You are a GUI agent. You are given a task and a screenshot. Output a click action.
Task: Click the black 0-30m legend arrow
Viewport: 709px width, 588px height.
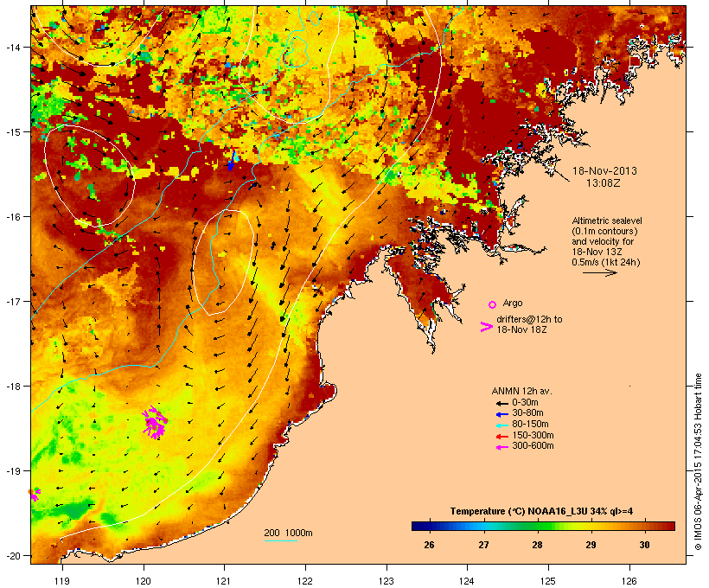click(501, 403)
